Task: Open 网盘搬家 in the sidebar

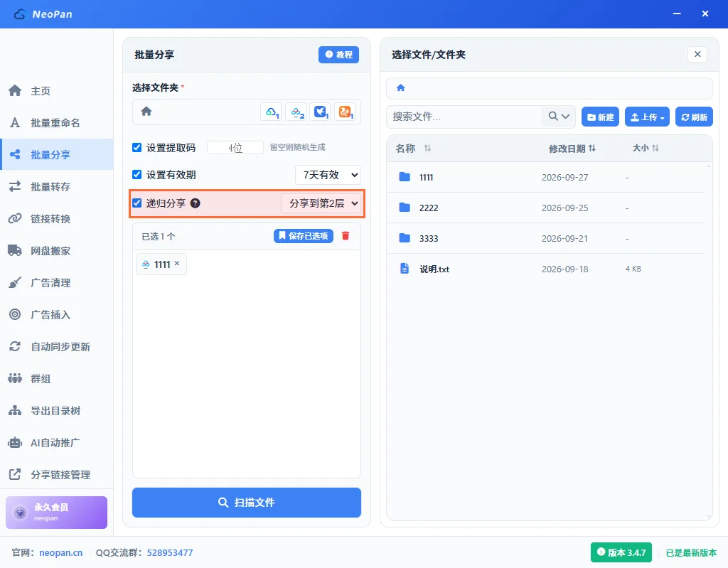Action: tap(57, 251)
